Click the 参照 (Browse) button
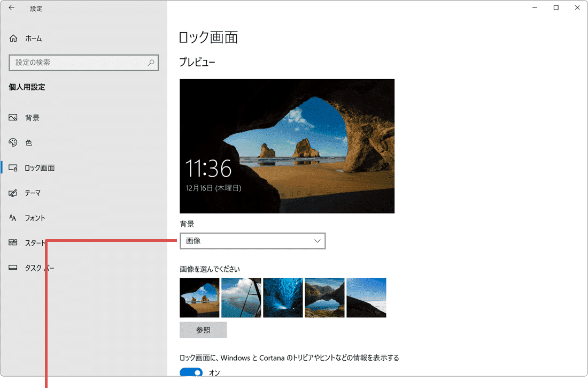 (203, 330)
